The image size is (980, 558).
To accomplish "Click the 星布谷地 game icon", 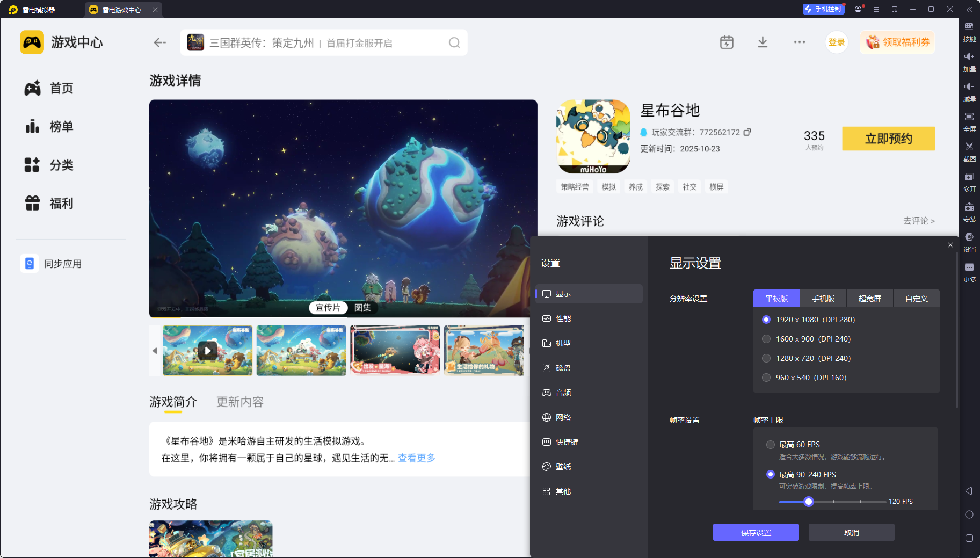I will click(x=593, y=136).
